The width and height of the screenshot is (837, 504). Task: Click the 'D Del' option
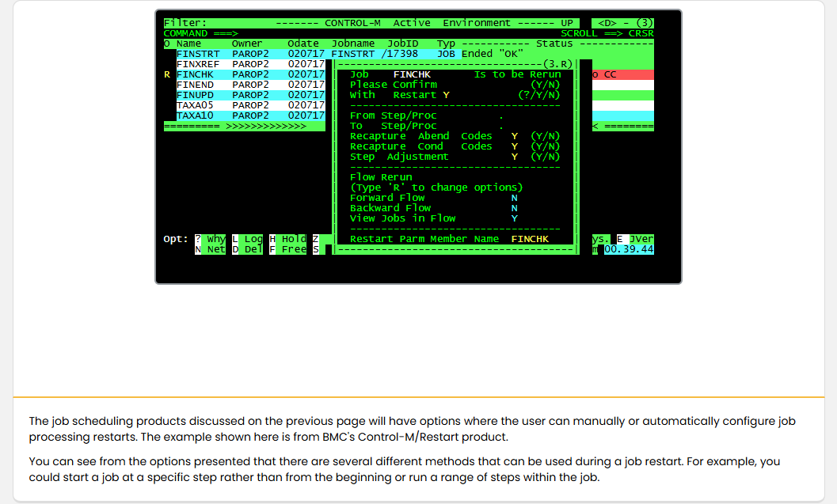(247, 249)
